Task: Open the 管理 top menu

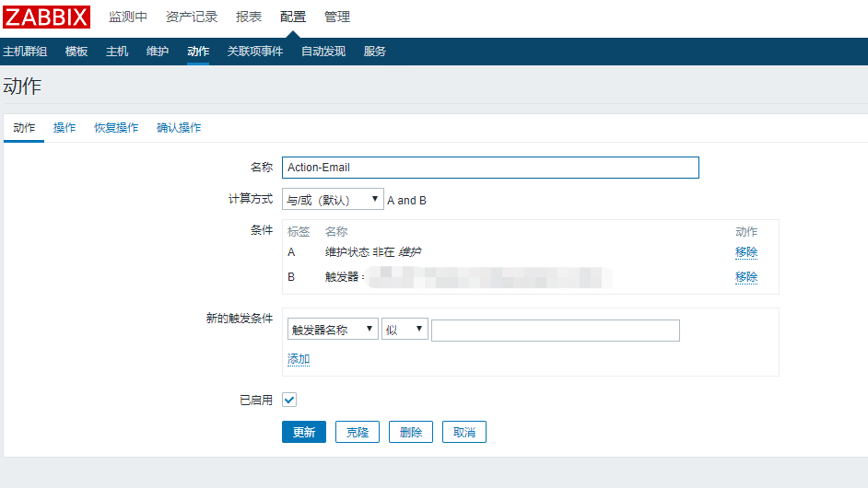Action: (337, 17)
